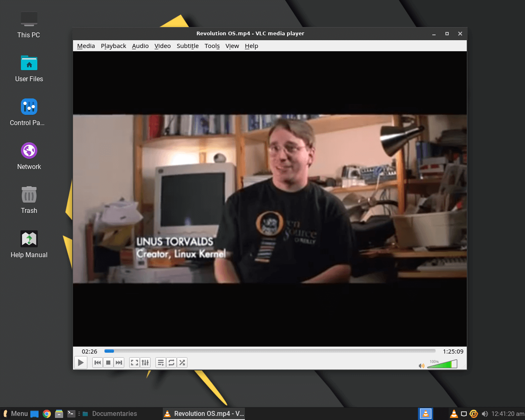Enable random shuffle playback

[182, 363]
